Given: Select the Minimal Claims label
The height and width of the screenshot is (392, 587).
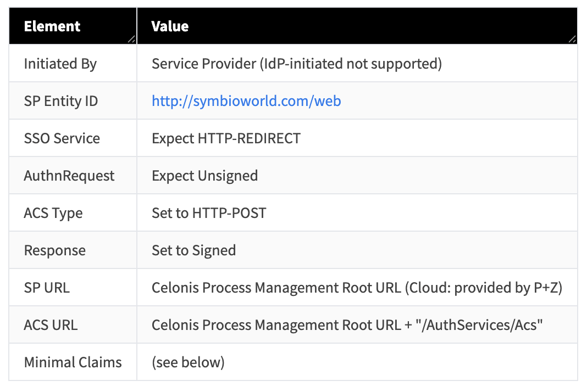Looking at the screenshot, I should [73, 362].
